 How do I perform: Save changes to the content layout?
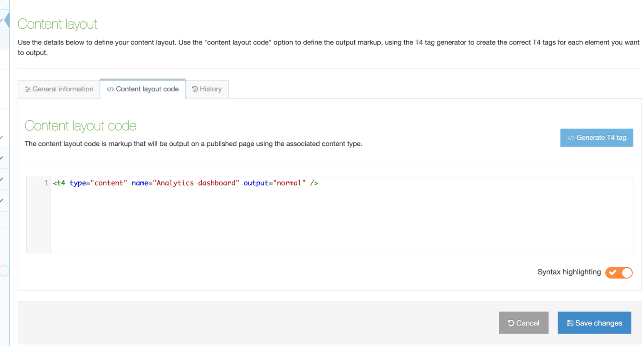pyautogui.click(x=594, y=323)
